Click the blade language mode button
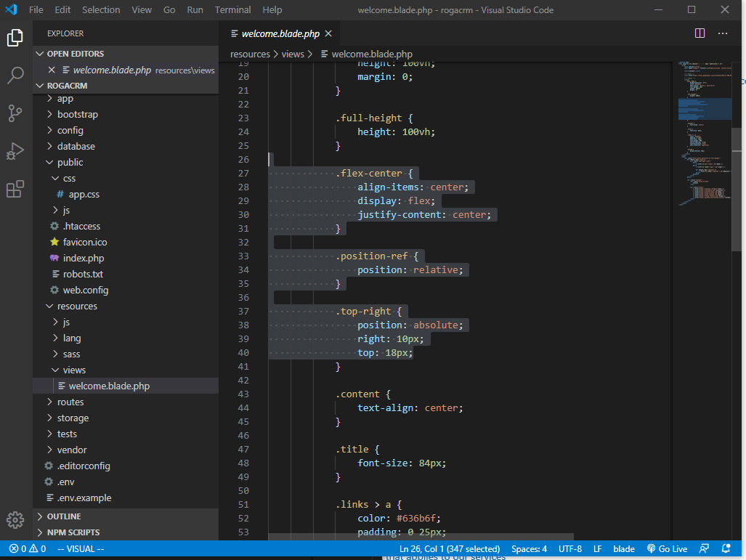Screen dimensions: 746x560 [x=623, y=549]
